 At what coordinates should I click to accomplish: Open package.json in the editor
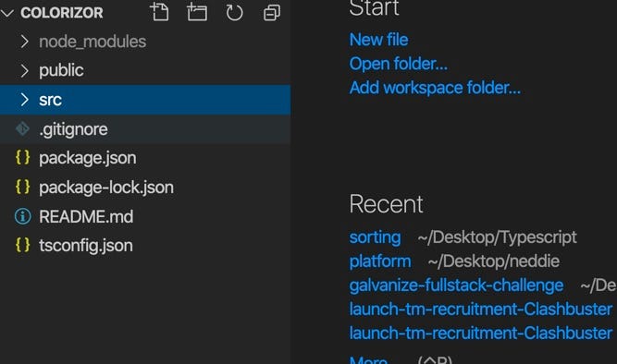[145, 158]
